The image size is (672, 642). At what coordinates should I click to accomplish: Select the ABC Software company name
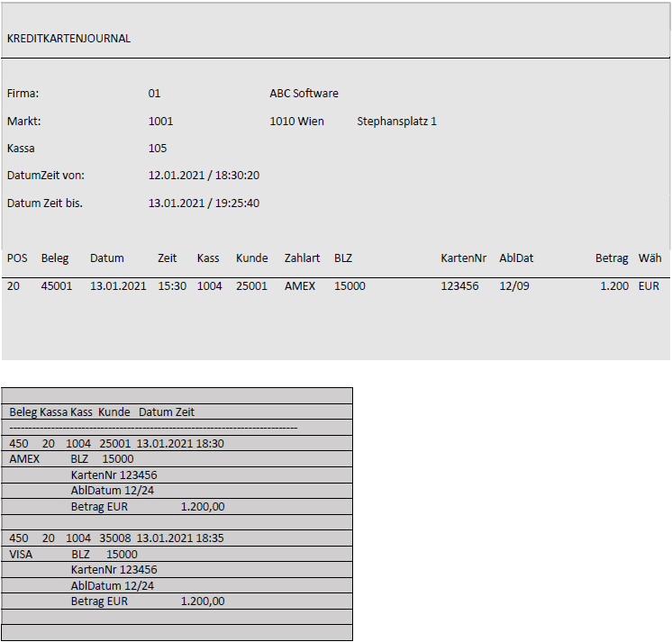(304, 94)
